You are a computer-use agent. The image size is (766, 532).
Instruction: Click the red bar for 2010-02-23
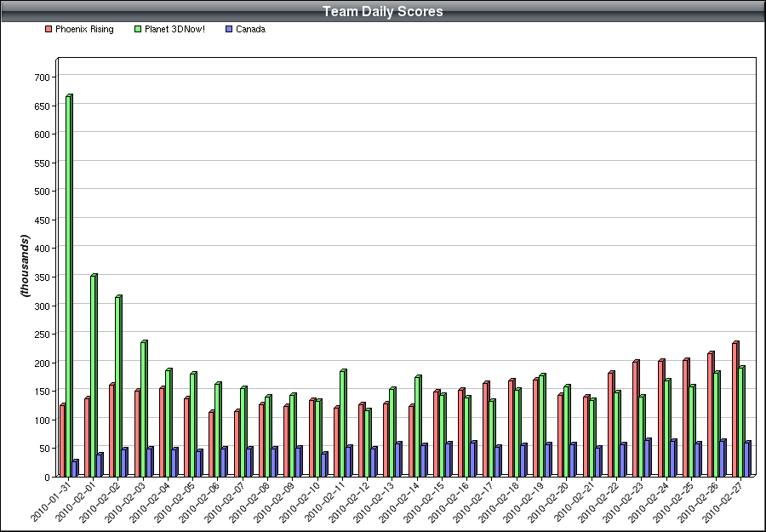[x=636, y=419]
